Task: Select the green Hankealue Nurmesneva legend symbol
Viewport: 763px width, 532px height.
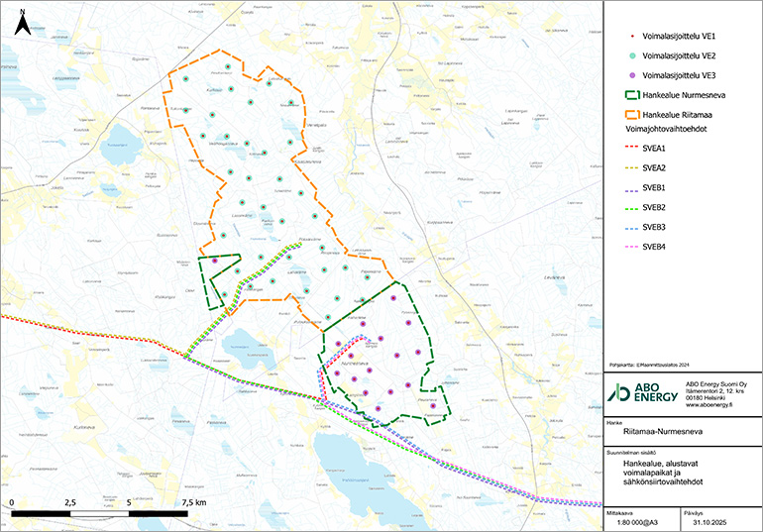Action: pyautogui.click(x=623, y=96)
